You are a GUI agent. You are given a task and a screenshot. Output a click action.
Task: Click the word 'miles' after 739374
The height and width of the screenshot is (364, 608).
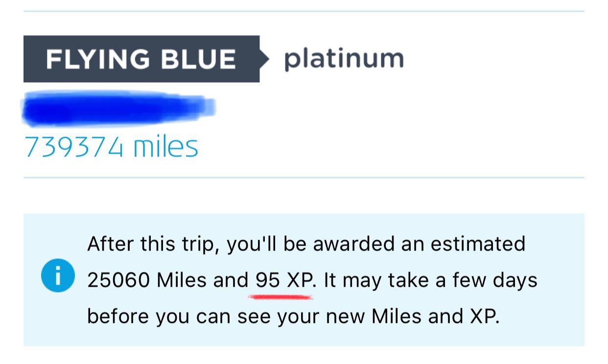point(166,146)
